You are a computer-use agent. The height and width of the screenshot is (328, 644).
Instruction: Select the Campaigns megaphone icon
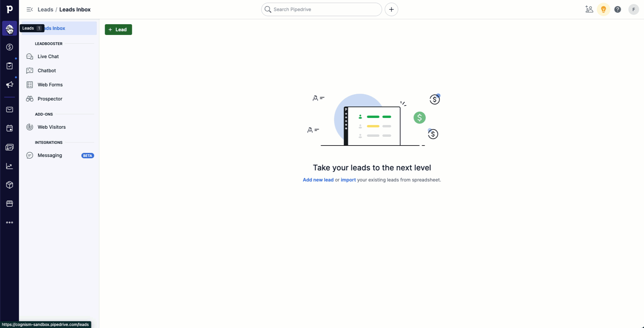click(9, 84)
